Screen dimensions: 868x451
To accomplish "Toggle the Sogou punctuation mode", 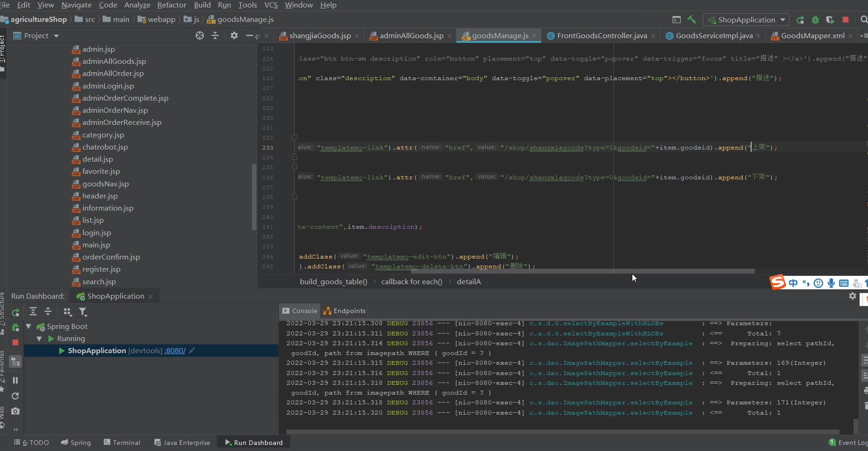I will (806, 283).
